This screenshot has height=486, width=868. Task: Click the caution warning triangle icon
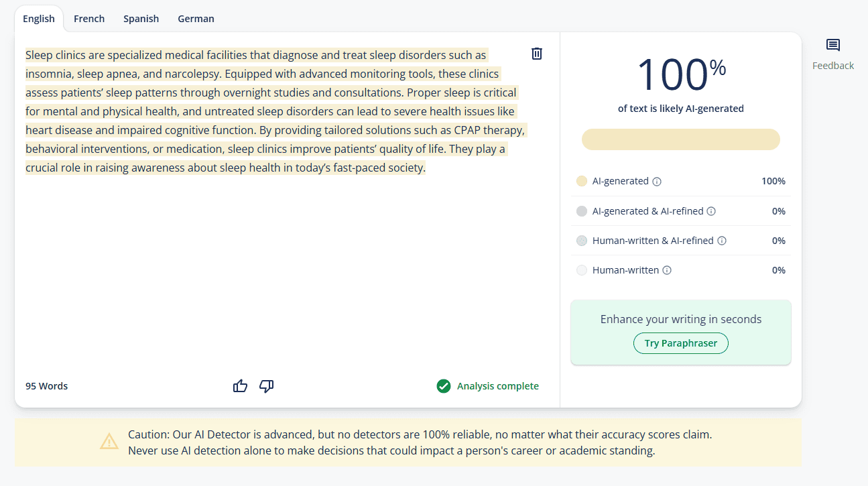(109, 442)
